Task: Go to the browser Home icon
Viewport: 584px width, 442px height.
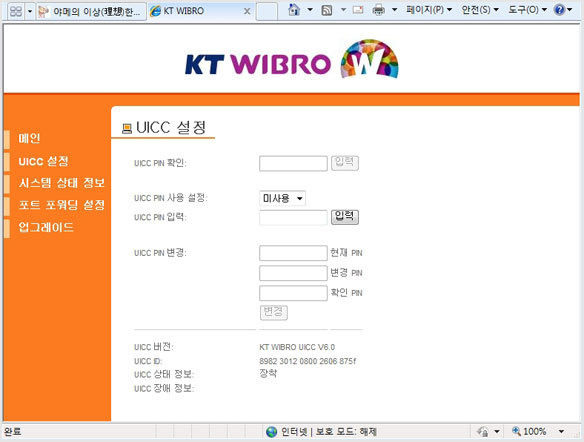Action: tap(294, 10)
